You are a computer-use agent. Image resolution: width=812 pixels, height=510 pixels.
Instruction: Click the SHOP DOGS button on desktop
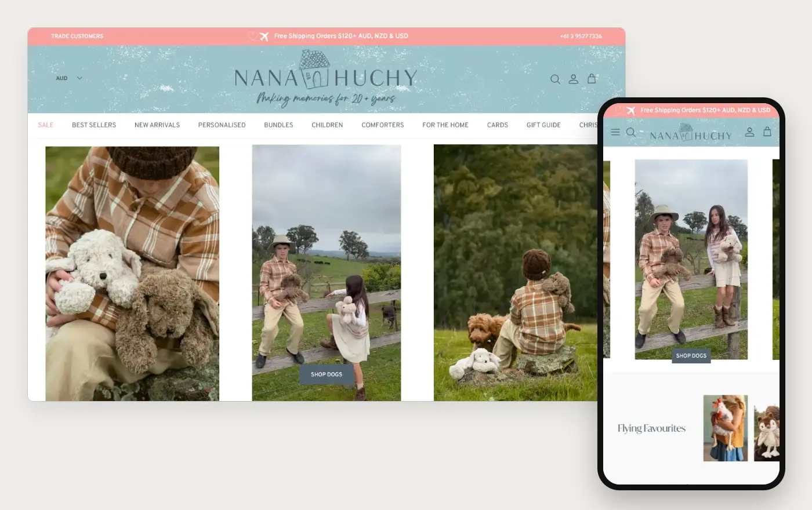327,374
